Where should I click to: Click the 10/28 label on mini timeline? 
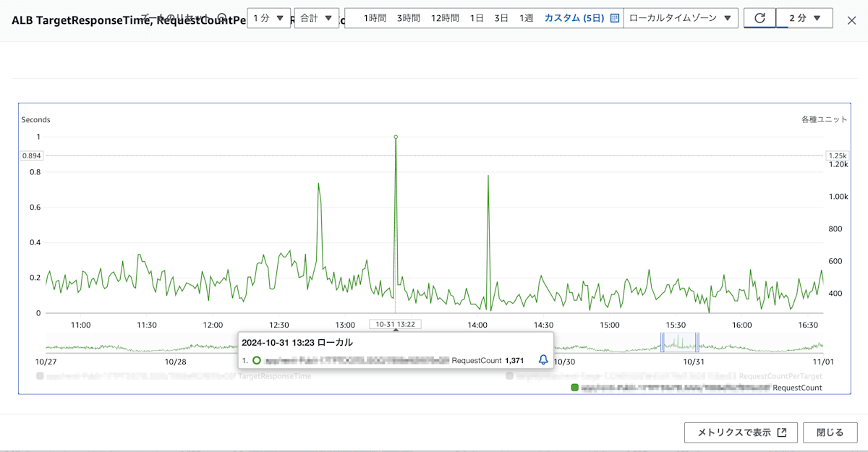click(175, 361)
